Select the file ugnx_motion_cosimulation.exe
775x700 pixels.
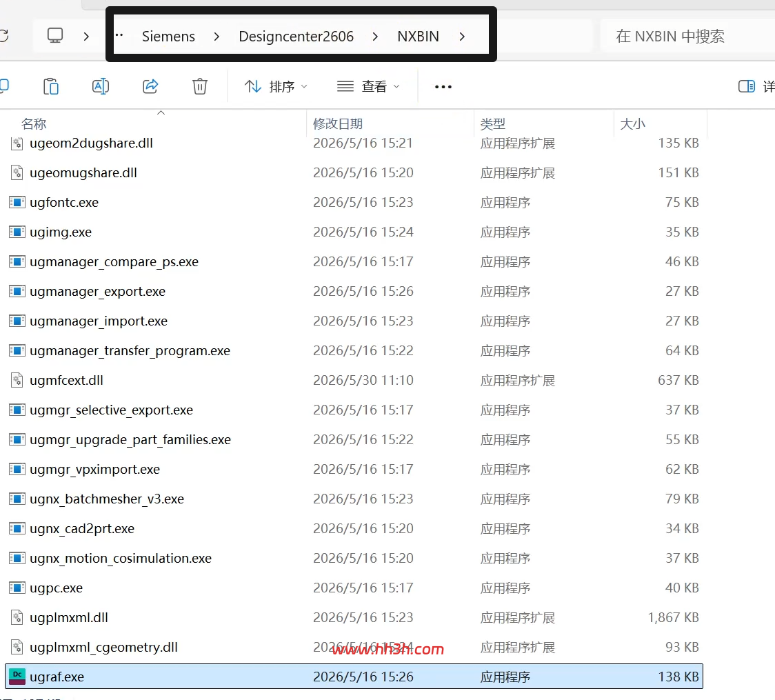point(354,558)
